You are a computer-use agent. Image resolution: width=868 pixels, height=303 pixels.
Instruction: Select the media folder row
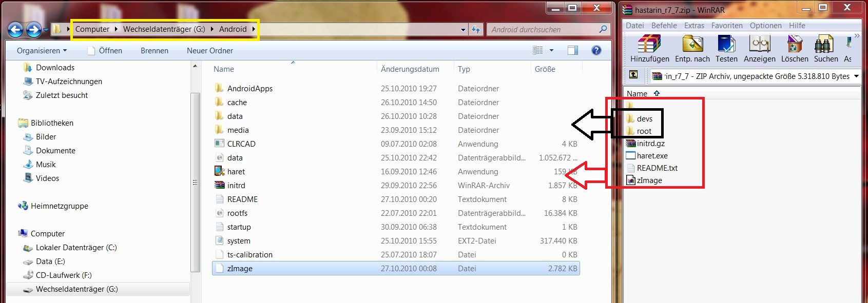pos(396,130)
